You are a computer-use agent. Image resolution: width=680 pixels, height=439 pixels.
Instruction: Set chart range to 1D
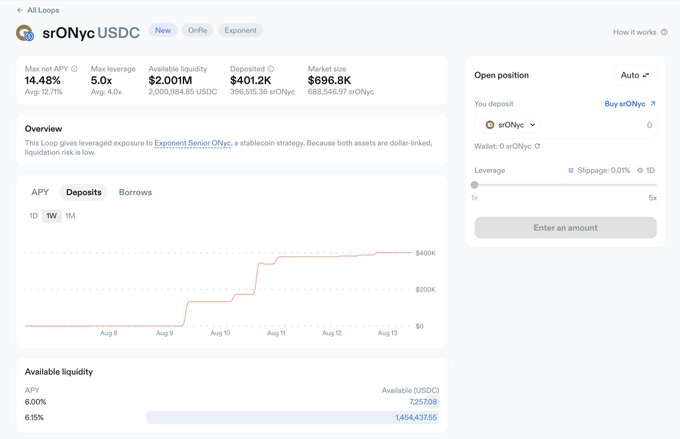33,216
